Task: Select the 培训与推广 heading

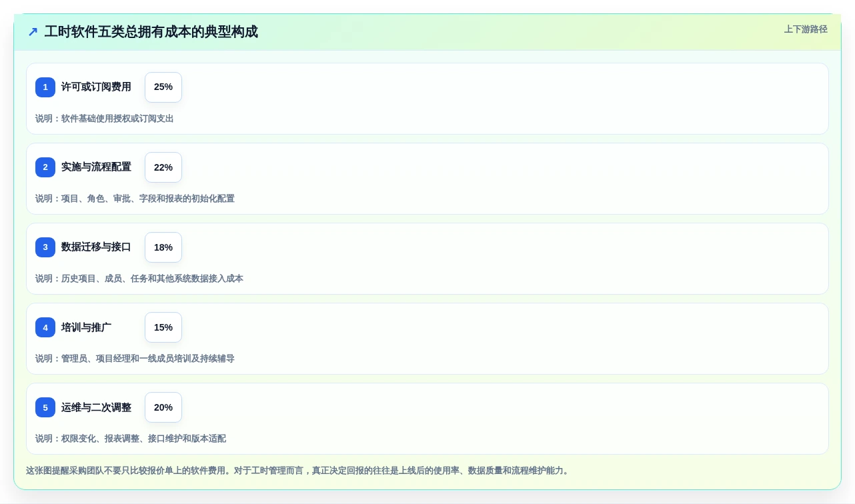Action: pyautogui.click(x=86, y=327)
